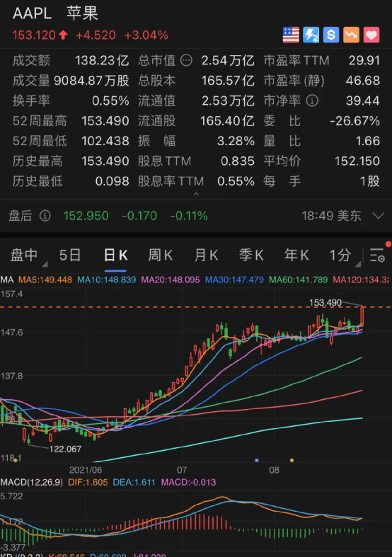The height and width of the screenshot is (557, 392).
Task: Tap the blue lightning level-2 quote icon
Action: 311,35
